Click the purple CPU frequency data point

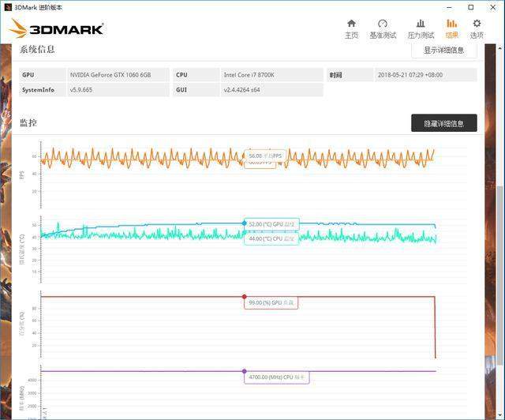(245, 371)
